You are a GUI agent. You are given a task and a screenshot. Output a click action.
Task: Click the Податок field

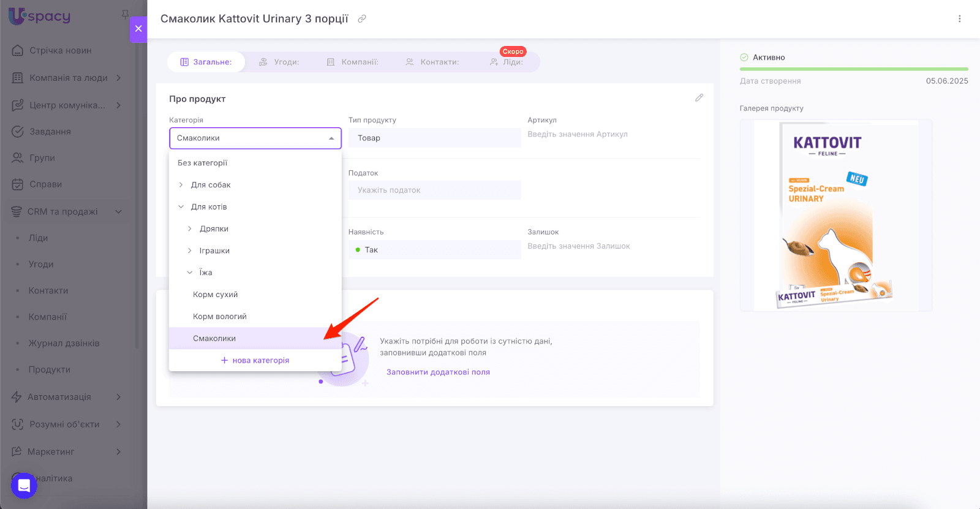435,190
